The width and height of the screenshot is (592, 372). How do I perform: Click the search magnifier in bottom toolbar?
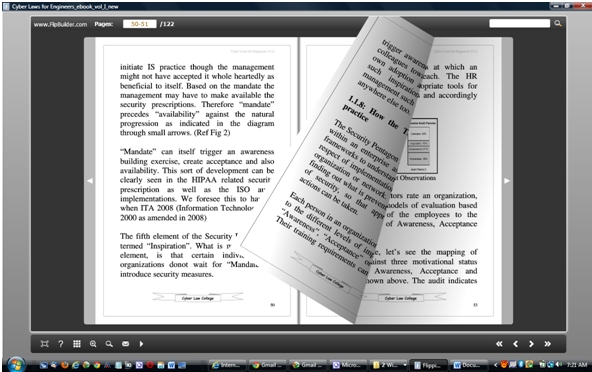109,344
